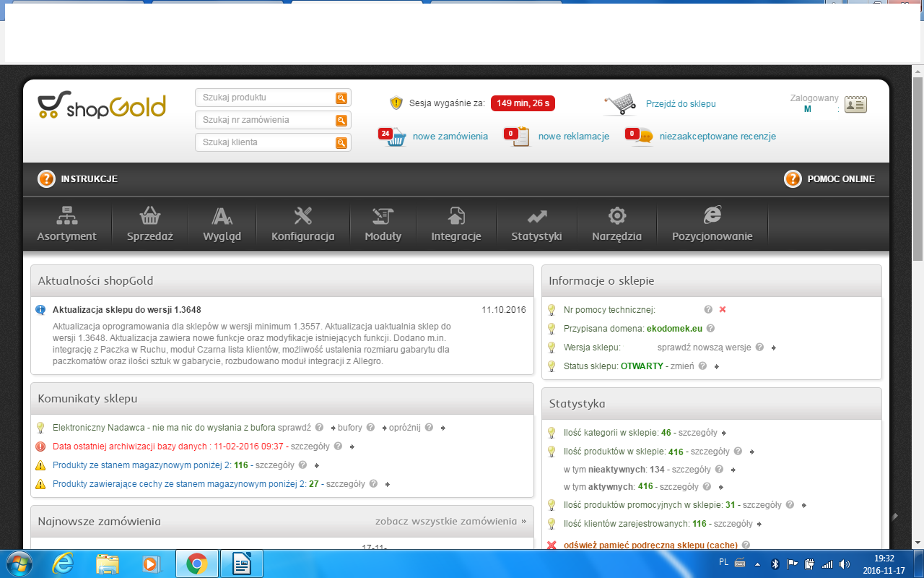Open the Pozycjonowanie menu

(x=712, y=224)
